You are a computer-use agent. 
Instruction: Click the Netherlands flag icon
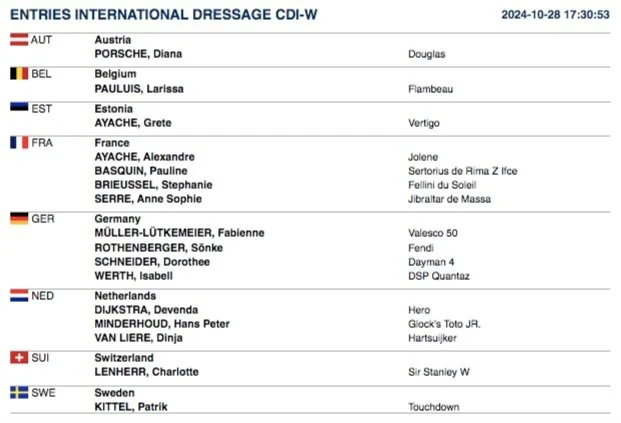click(x=19, y=295)
